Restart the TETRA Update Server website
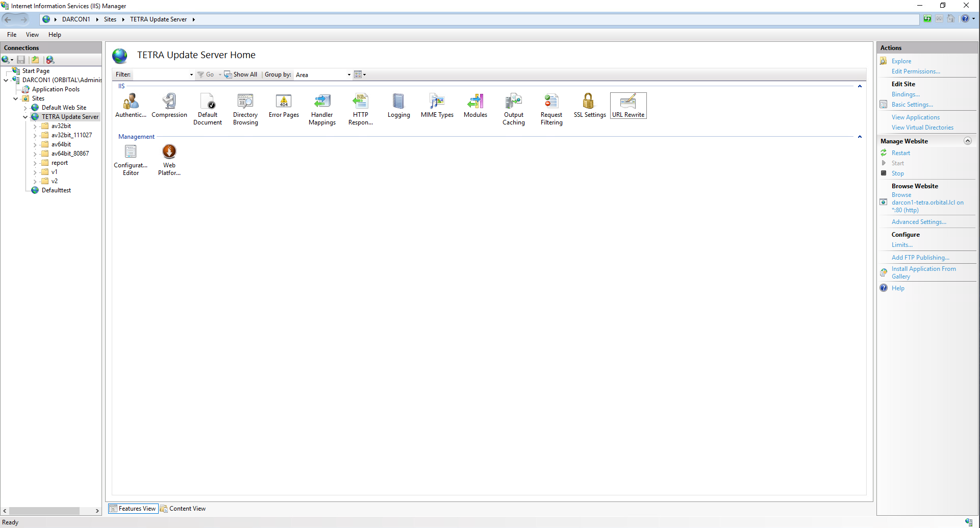 (x=901, y=153)
